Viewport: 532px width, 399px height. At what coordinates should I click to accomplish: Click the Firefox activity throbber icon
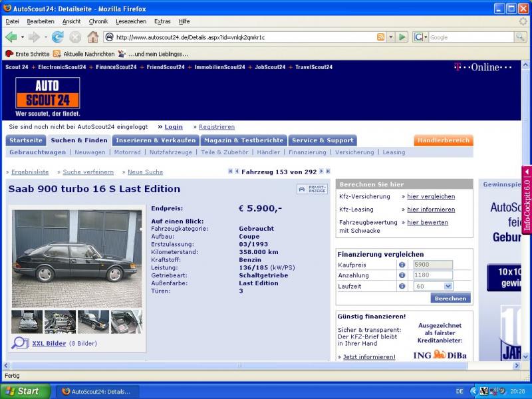tap(523, 21)
